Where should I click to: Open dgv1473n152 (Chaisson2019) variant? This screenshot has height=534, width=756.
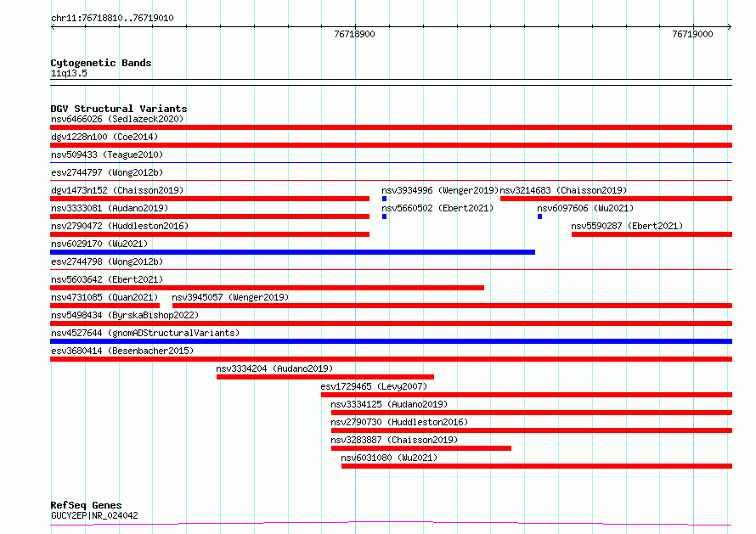[x=117, y=190]
